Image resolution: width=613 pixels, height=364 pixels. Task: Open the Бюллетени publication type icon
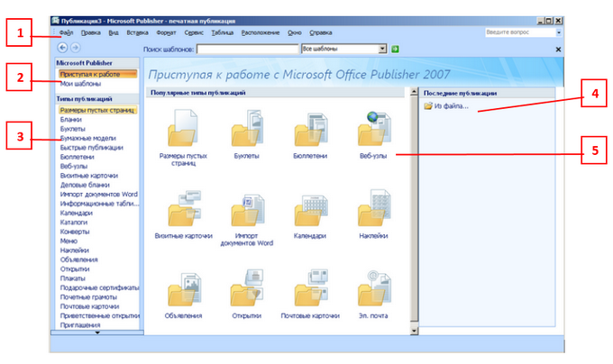click(x=309, y=132)
